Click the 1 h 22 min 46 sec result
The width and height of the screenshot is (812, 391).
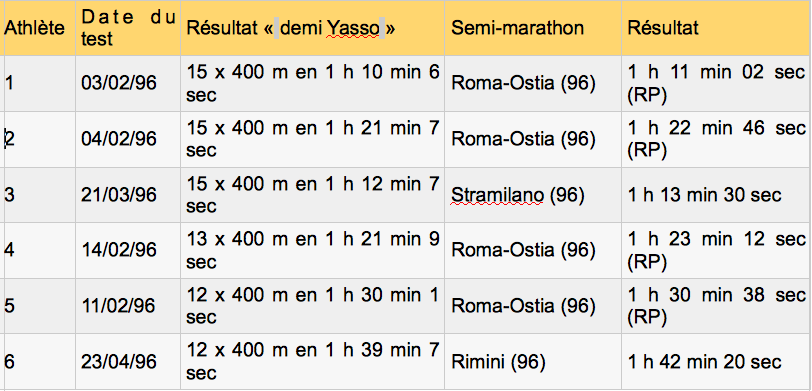(716, 139)
